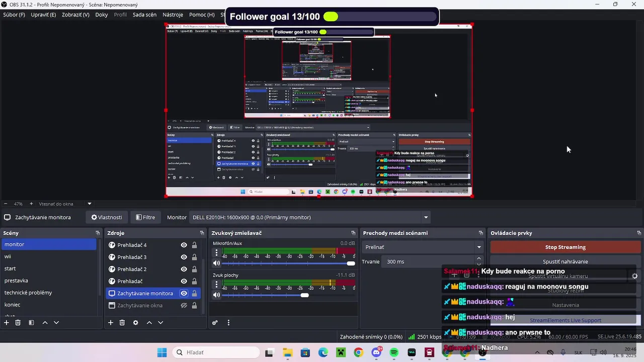This screenshot has height=362, width=644.
Task: Unlock the Prehliadač 4 source
Action: click(x=194, y=245)
